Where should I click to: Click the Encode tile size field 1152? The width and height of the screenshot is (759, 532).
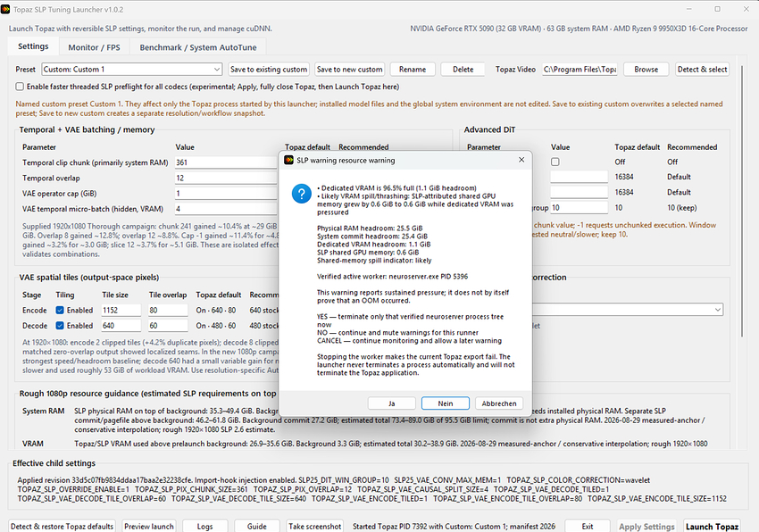pos(121,311)
